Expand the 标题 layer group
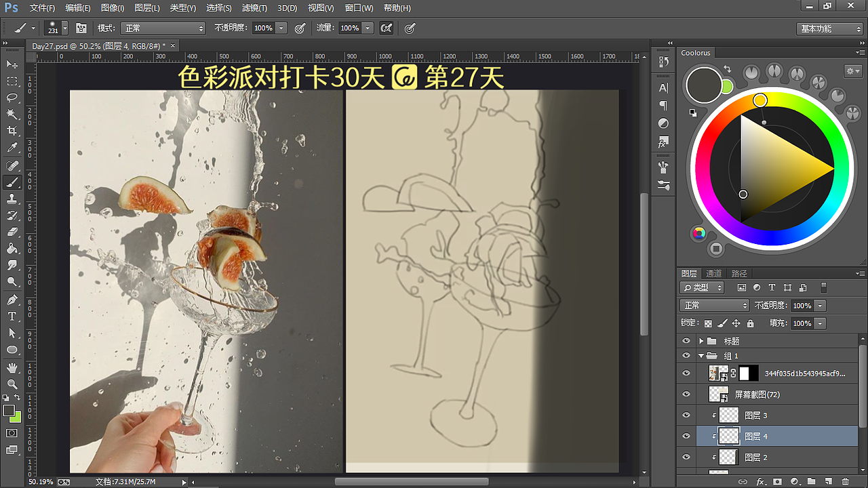Image resolution: width=868 pixels, height=488 pixels. [702, 341]
